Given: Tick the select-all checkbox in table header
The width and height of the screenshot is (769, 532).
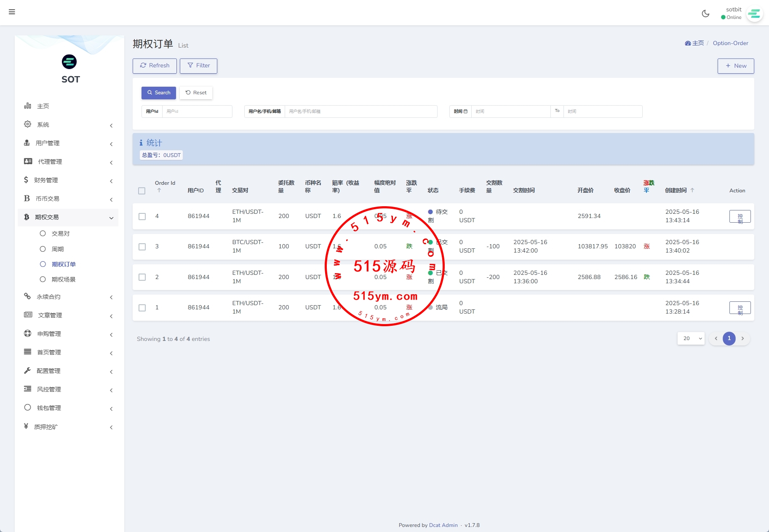Looking at the screenshot, I should [142, 191].
